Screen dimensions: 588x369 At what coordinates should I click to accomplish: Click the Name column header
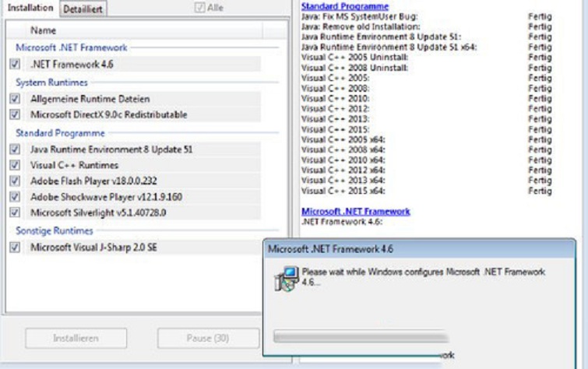click(43, 30)
